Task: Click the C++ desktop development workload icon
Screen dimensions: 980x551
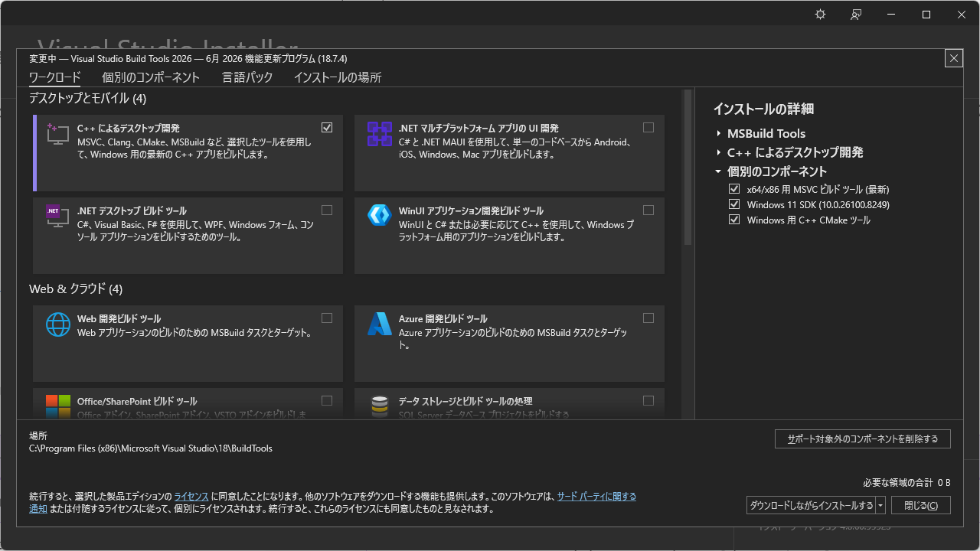Action: pyautogui.click(x=58, y=133)
